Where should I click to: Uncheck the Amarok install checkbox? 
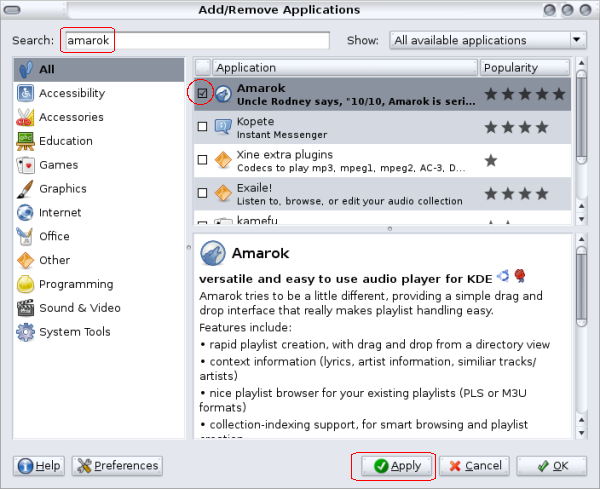[202, 93]
